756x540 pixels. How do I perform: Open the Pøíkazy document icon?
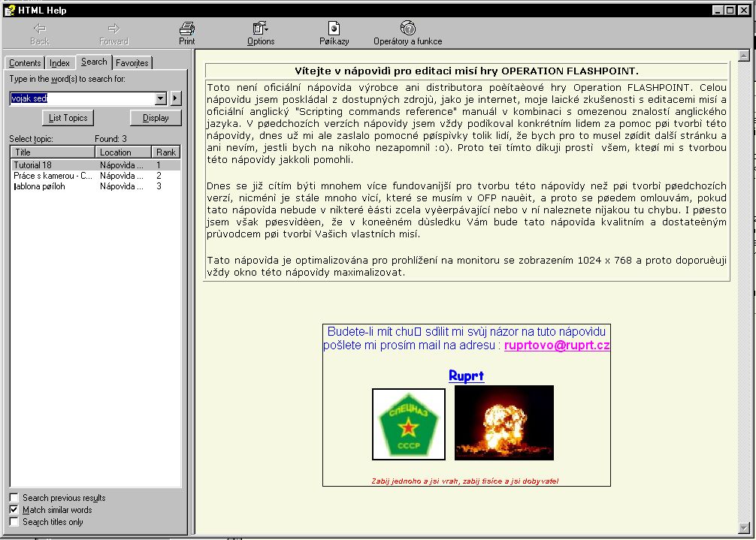coord(334,28)
